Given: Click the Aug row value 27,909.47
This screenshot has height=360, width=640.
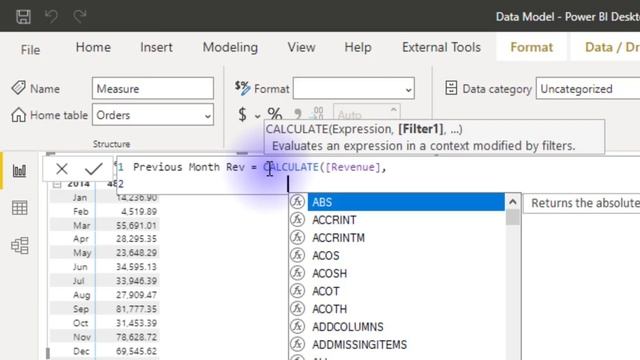Looking at the screenshot, I should pyautogui.click(x=136, y=295).
